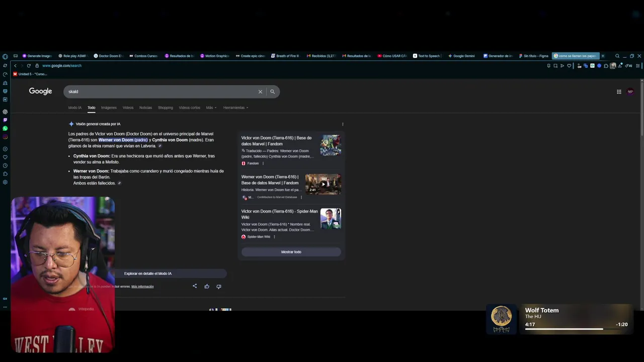This screenshot has height=362, width=644.
Task: Select the Videos cortos filter
Action: click(x=189, y=108)
